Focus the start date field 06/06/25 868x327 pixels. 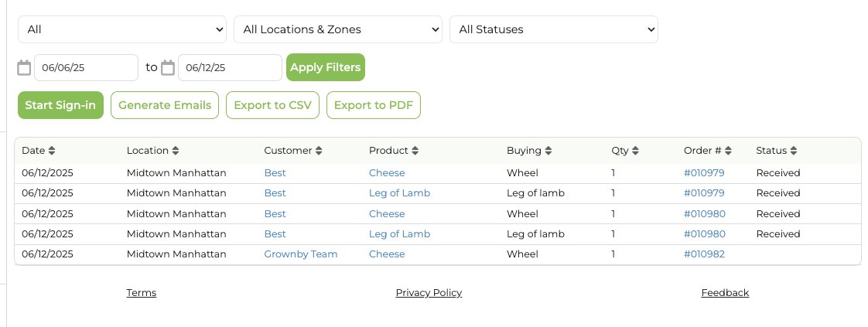[87, 67]
